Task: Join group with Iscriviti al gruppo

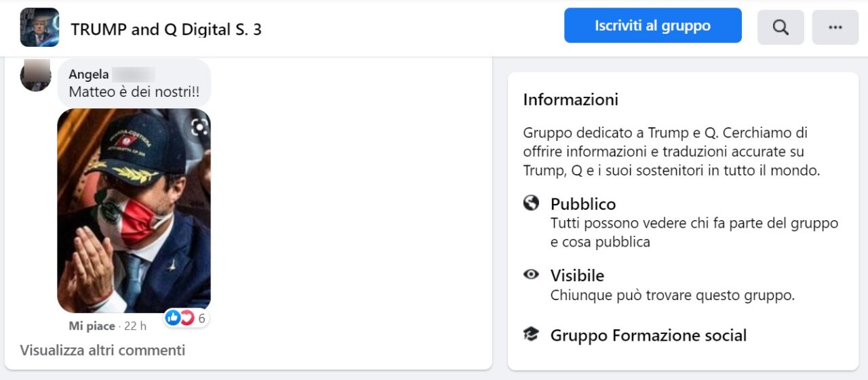Action: pyautogui.click(x=653, y=26)
